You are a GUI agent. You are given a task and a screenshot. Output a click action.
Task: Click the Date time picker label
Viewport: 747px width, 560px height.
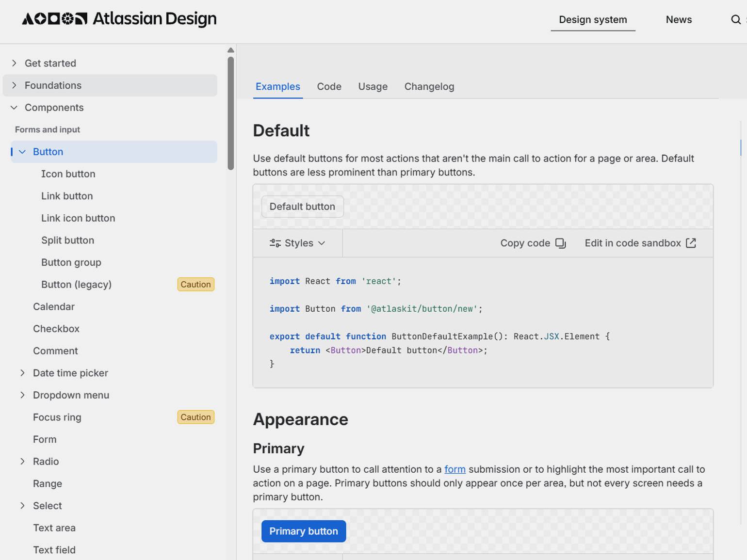[70, 373]
